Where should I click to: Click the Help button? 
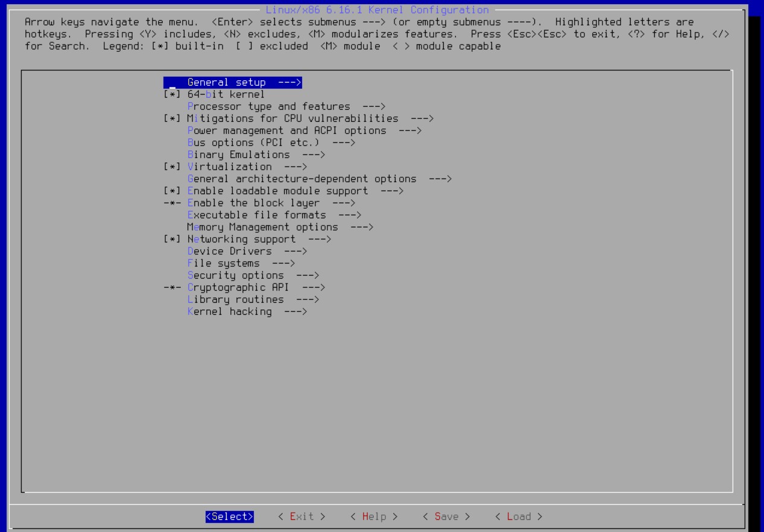pos(374,517)
